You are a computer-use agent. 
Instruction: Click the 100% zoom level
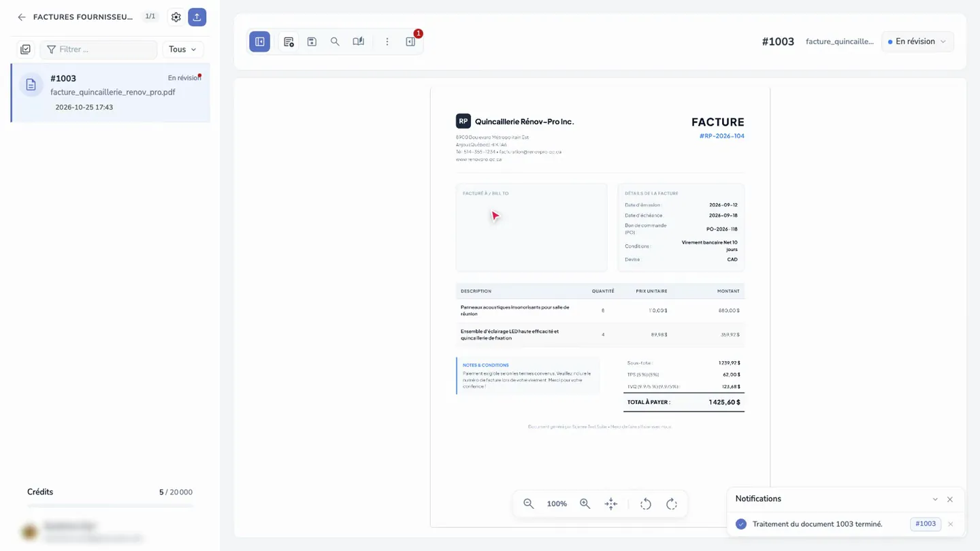click(557, 504)
